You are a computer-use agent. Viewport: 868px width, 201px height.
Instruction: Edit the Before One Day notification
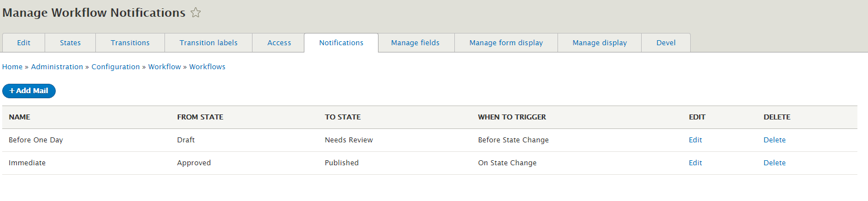click(695, 140)
